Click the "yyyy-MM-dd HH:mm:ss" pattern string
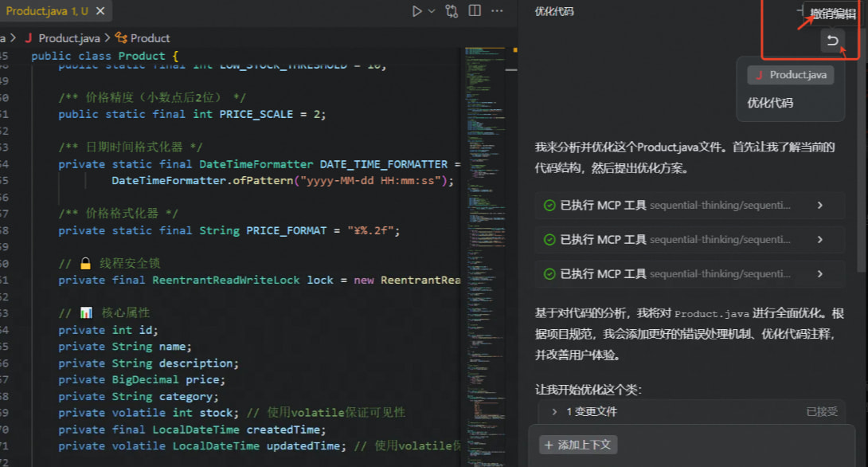 click(x=369, y=181)
